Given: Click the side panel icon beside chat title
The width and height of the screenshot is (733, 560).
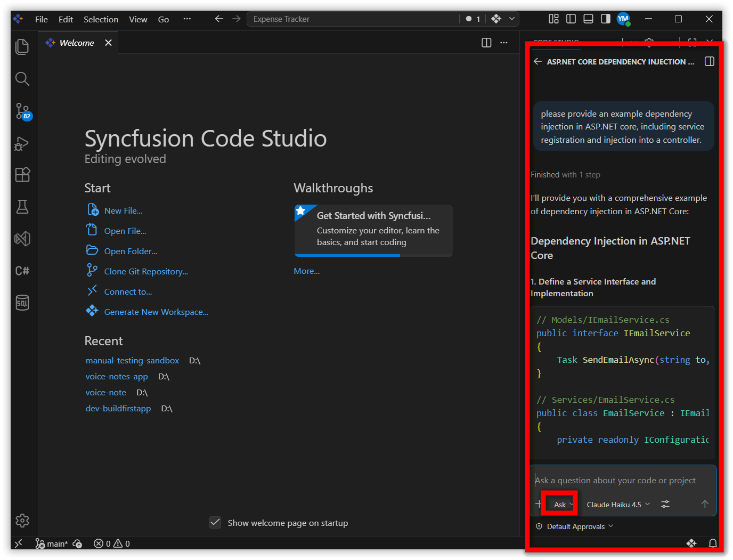Looking at the screenshot, I should [710, 61].
